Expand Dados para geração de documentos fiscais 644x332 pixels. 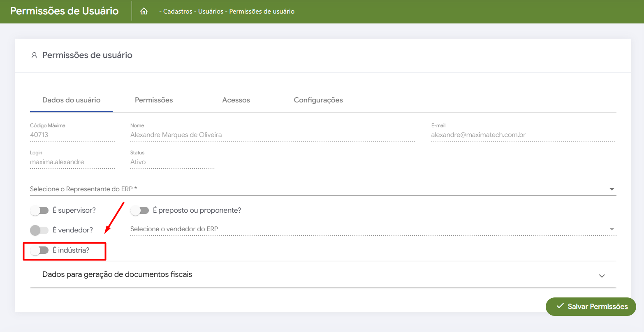[x=323, y=275]
